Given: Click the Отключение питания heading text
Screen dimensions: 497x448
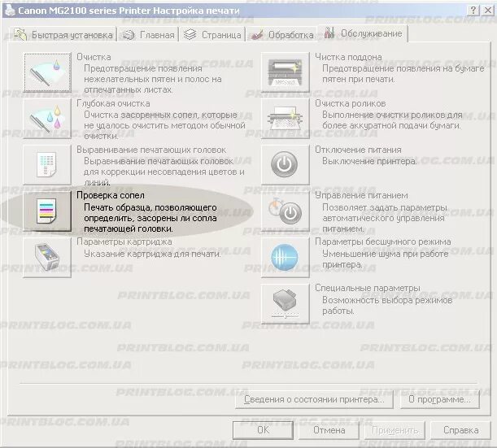Looking at the screenshot, I should [358, 150].
